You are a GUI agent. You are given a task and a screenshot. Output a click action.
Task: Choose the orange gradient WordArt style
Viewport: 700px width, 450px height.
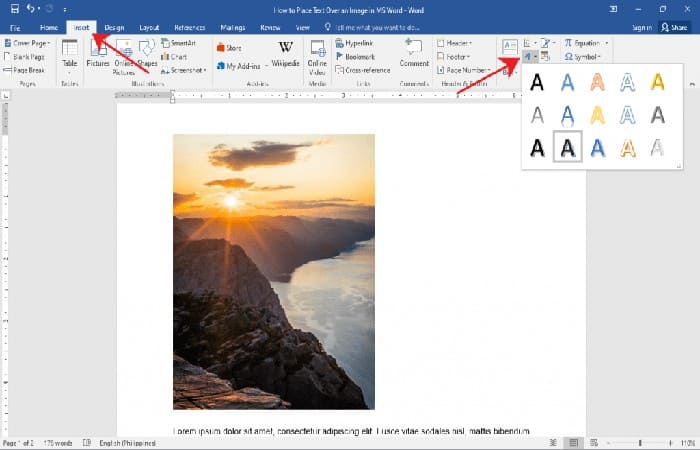[x=598, y=82]
